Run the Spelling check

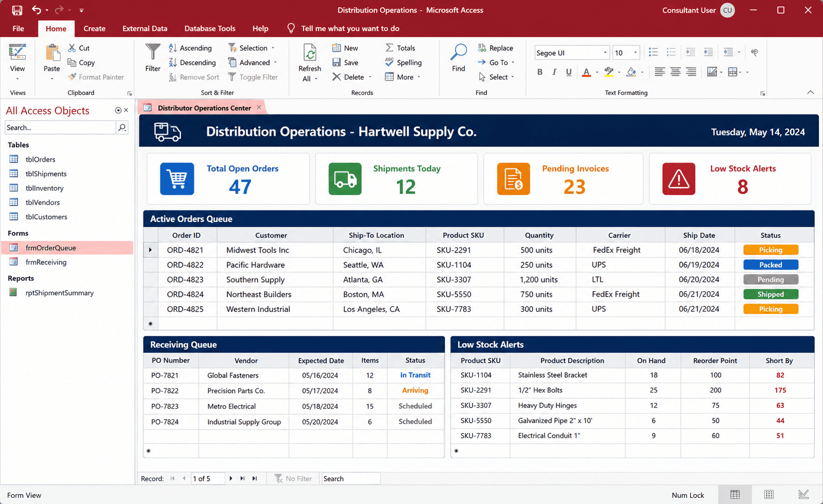pos(403,62)
